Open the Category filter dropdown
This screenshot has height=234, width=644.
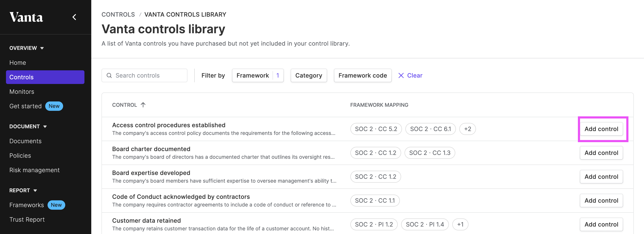pos(309,75)
